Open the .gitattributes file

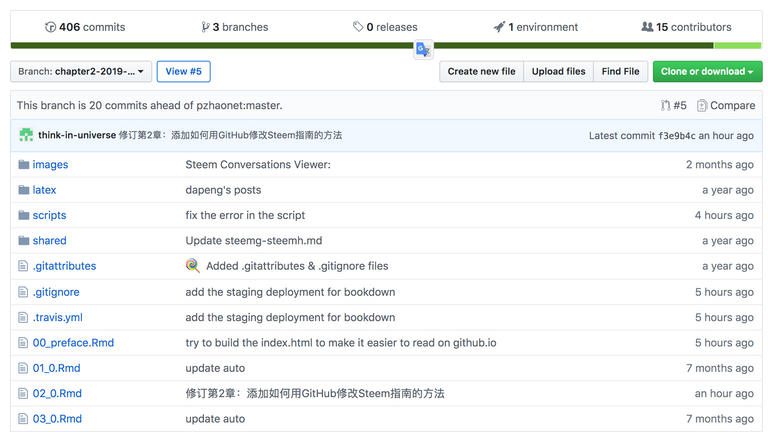pyautogui.click(x=64, y=266)
